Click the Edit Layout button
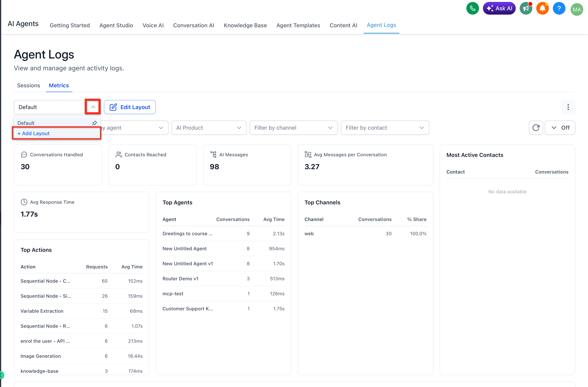588x387 pixels. tap(130, 107)
